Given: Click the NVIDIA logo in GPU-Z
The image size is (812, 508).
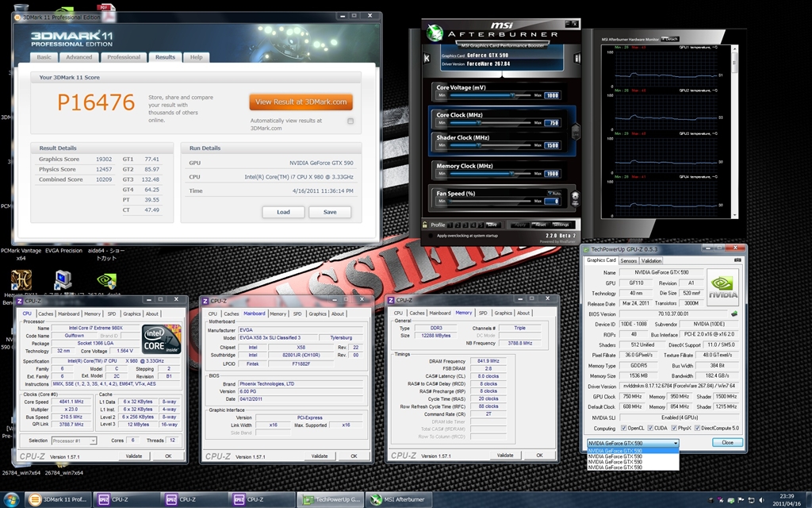Looking at the screenshot, I should [723, 287].
